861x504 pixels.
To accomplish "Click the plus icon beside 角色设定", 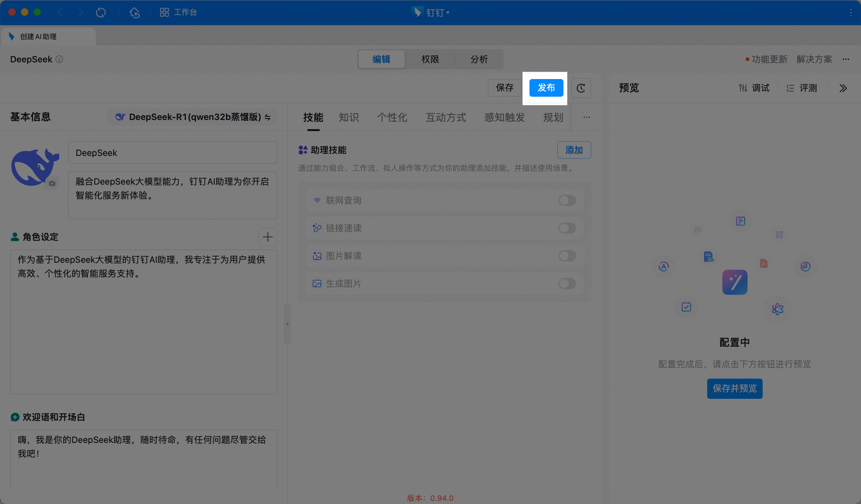I will [x=268, y=237].
